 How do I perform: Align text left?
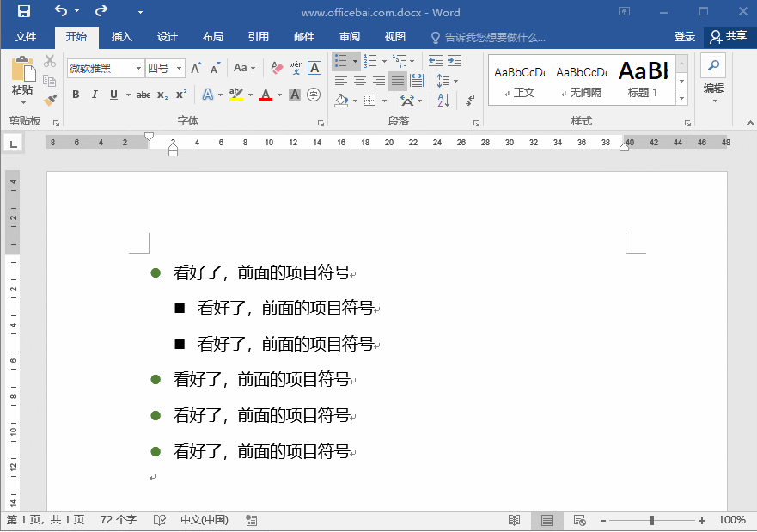tap(341, 81)
